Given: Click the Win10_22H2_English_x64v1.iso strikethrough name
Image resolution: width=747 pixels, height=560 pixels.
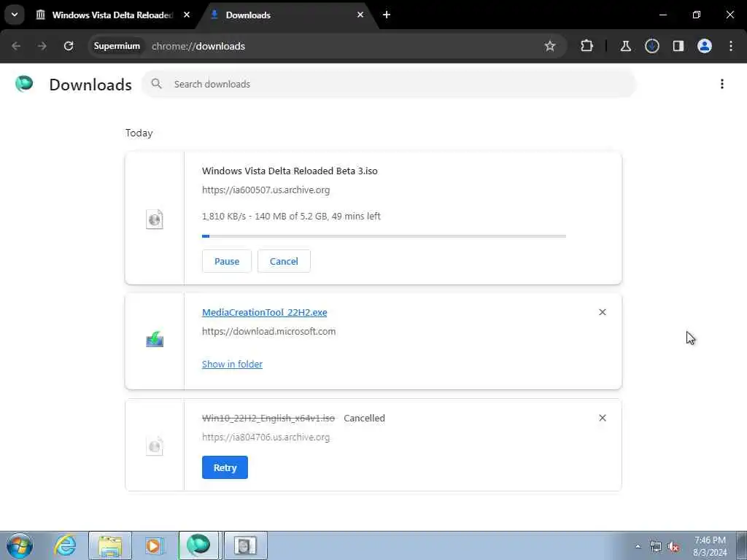Looking at the screenshot, I should (x=268, y=418).
